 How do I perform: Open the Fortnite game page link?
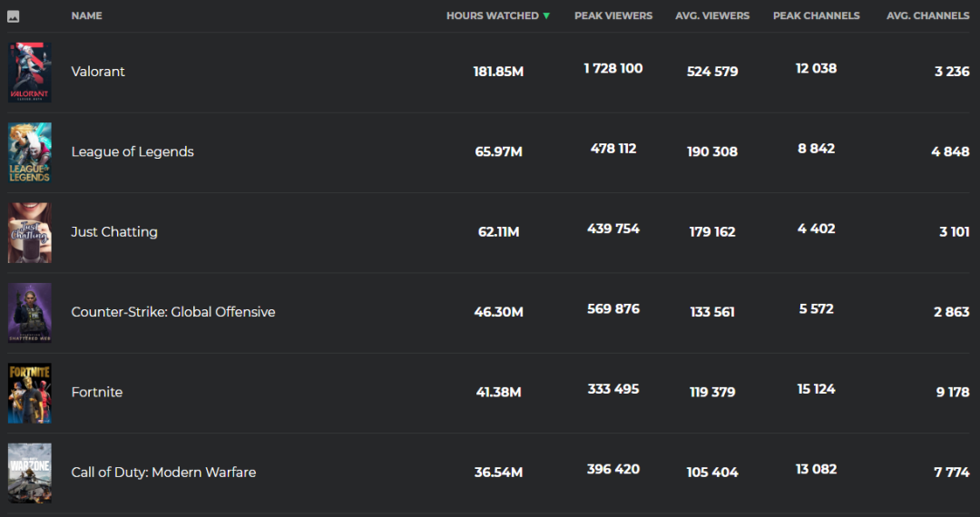pos(97,392)
